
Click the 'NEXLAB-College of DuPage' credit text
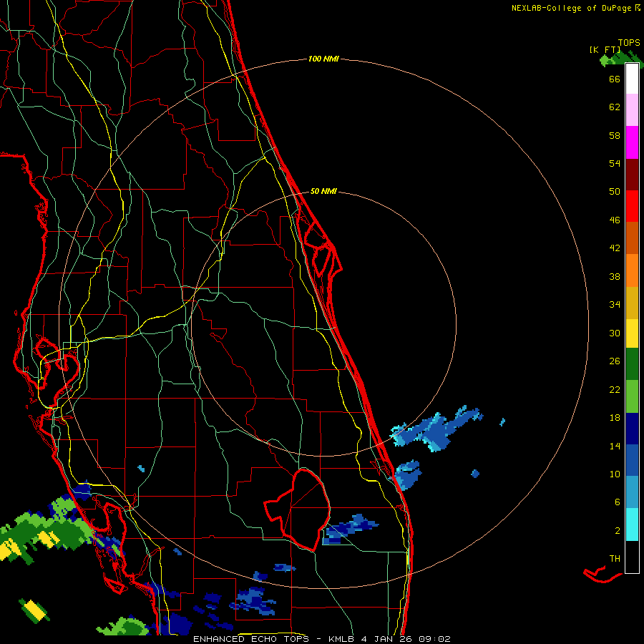tap(571, 8)
